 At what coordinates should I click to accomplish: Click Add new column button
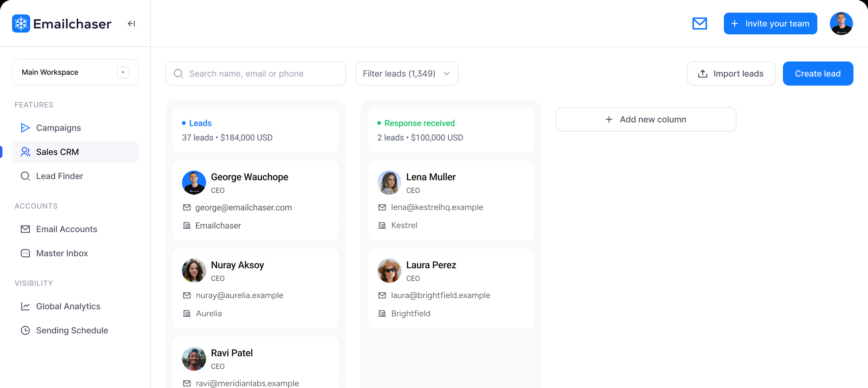pos(646,119)
